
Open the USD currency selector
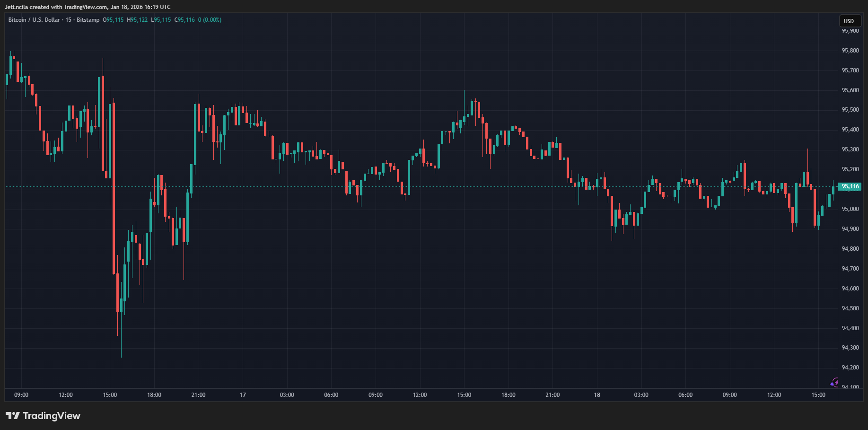[849, 21]
